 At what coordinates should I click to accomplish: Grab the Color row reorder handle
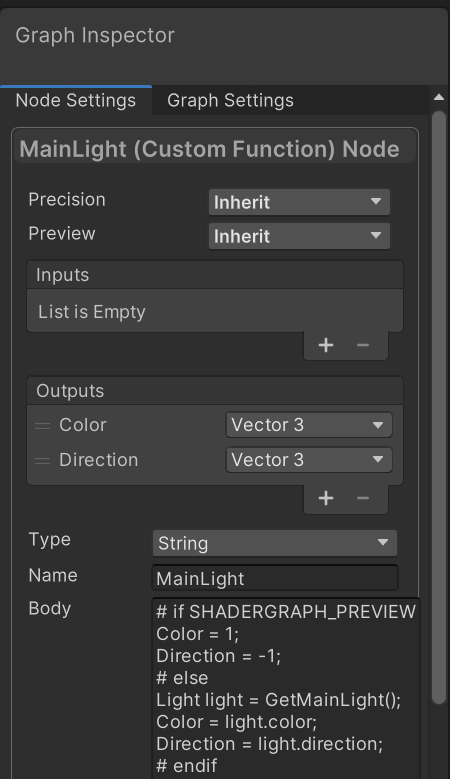pyautogui.click(x=43, y=426)
